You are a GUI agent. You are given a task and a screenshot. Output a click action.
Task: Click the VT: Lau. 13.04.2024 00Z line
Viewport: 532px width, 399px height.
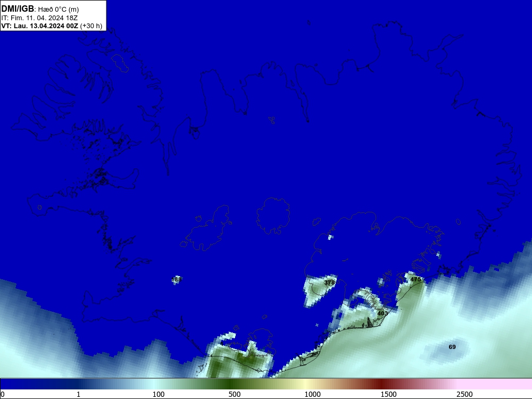[40, 26]
